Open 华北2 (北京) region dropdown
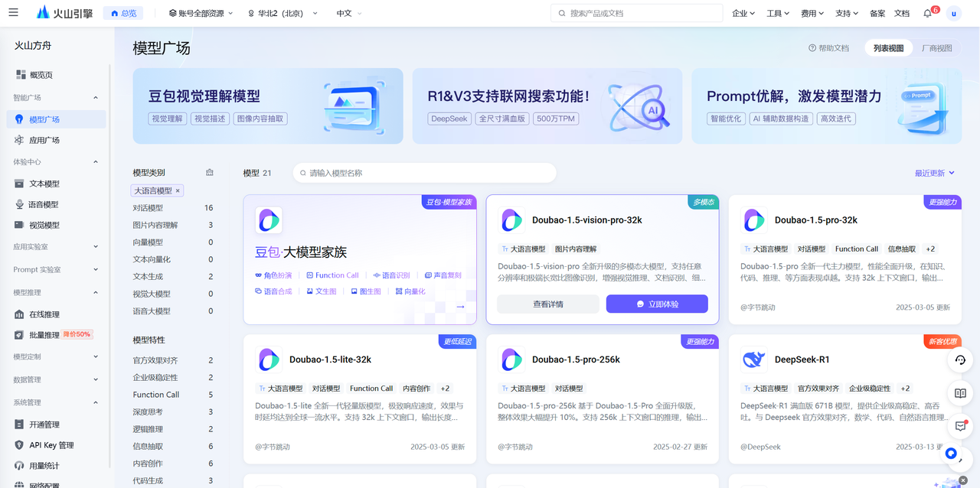 [x=281, y=13]
